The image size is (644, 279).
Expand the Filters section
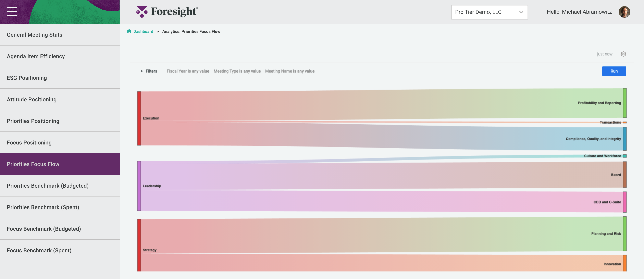click(149, 71)
